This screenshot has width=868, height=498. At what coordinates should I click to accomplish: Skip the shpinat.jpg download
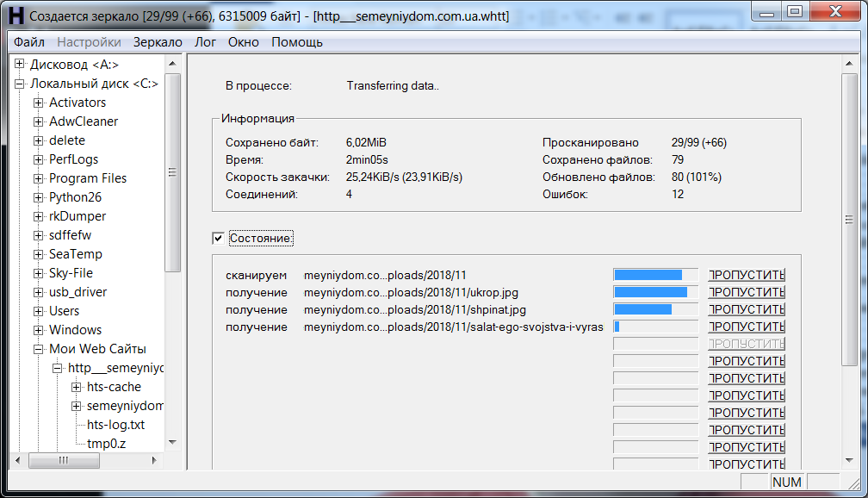click(x=746, y=308)
